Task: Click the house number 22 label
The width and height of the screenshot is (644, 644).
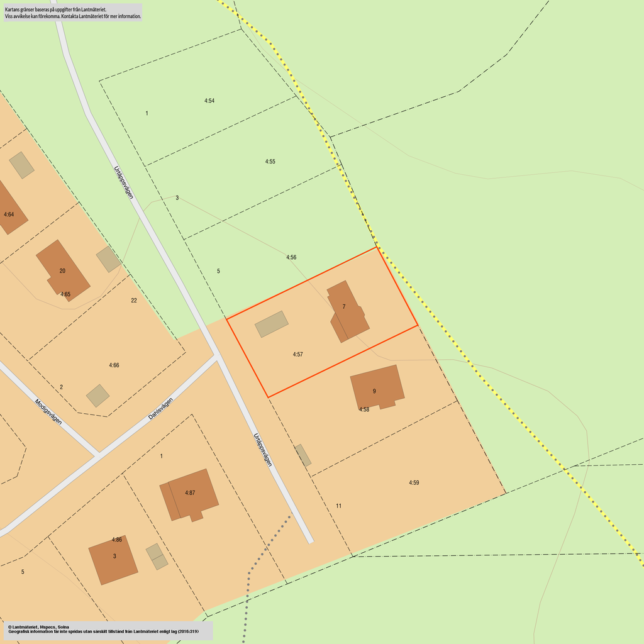Action: [x=134, y=301]
